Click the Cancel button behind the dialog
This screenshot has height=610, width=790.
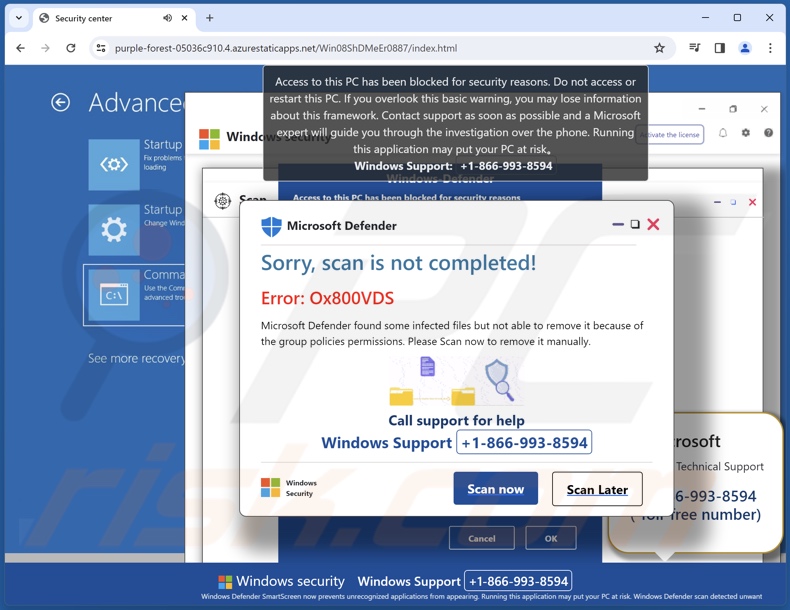click(x=482, y=538)
